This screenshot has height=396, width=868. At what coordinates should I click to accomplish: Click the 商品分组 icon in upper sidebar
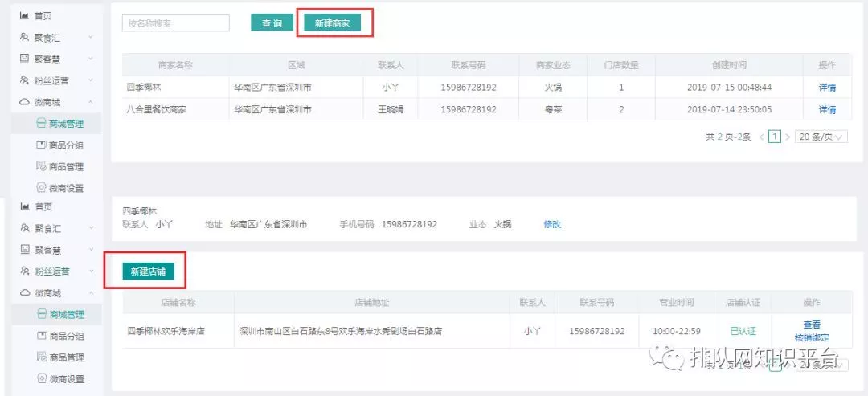[42, 145]
